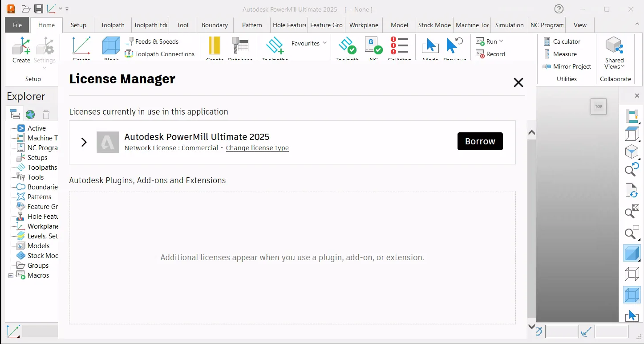Image resolution: width=644 pixels, height=344 pixels.
Task: Click the Borrow license button
Action: 480,141
